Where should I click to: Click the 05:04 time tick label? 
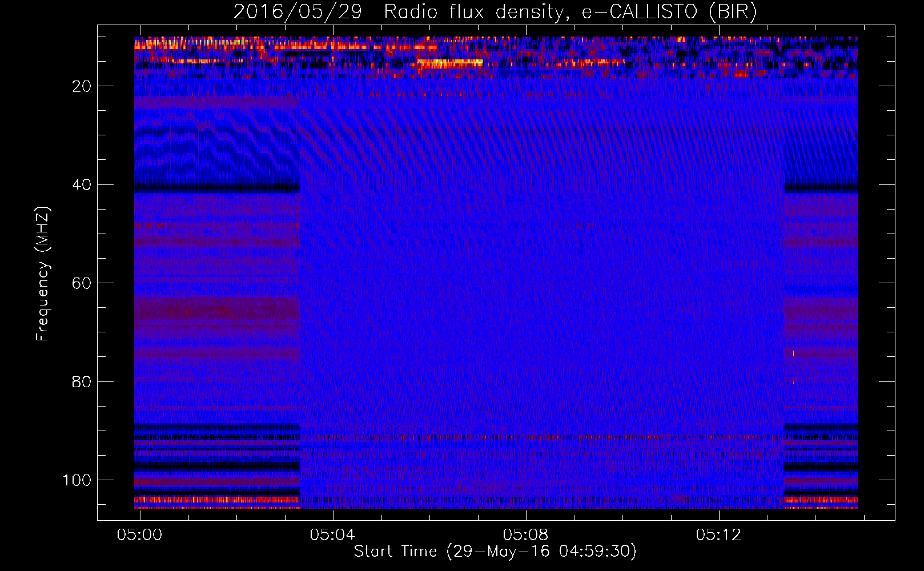coord(332,534)
